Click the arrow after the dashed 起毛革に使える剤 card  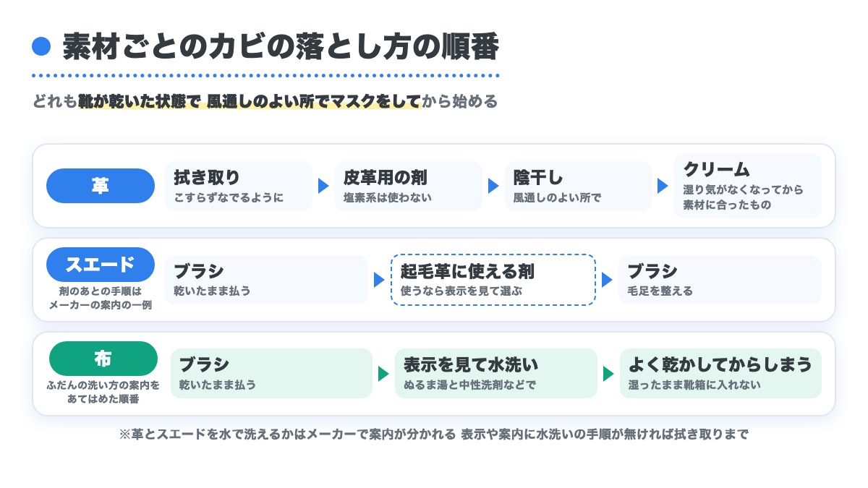(x=607, y=280)
